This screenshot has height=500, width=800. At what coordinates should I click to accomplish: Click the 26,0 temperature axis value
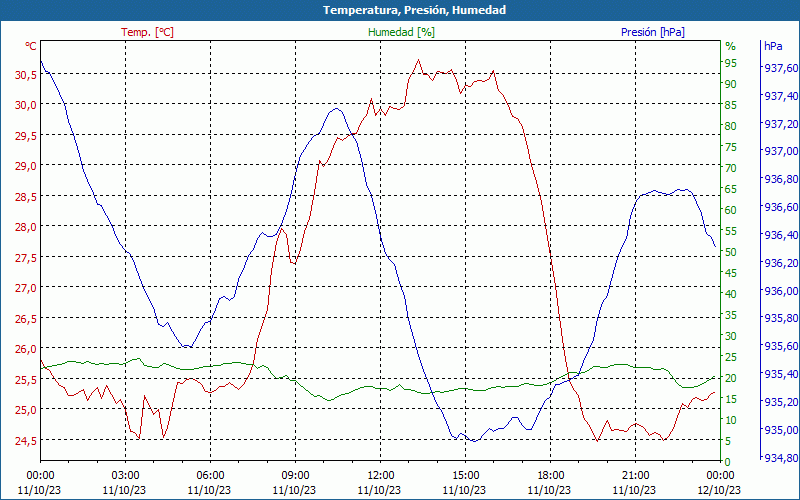click(26, 348)
